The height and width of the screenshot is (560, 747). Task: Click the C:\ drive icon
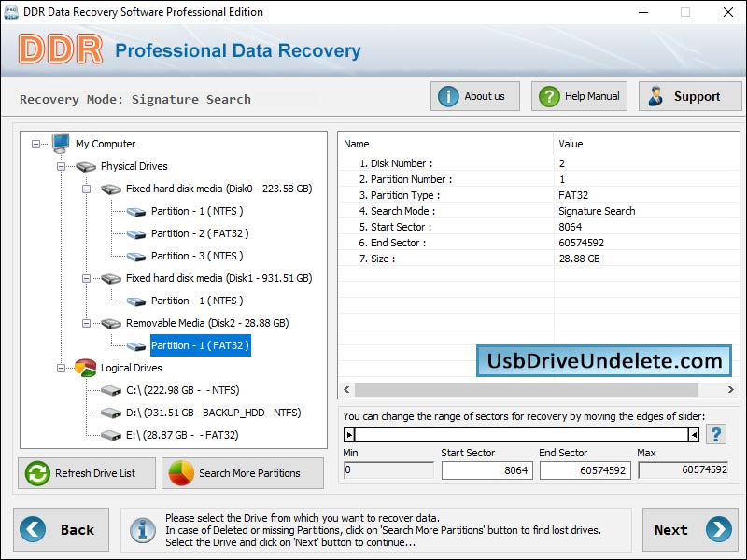point(111,390)
